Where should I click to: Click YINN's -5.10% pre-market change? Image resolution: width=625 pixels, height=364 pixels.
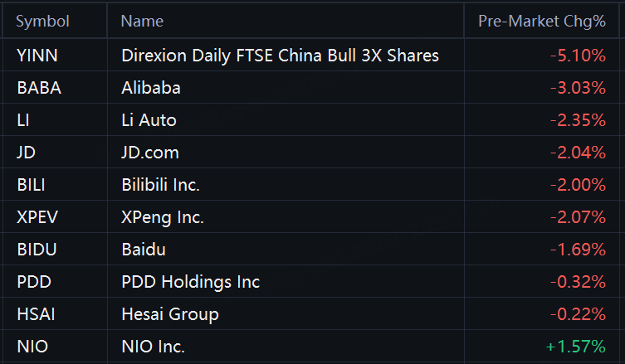click(578, 56)
